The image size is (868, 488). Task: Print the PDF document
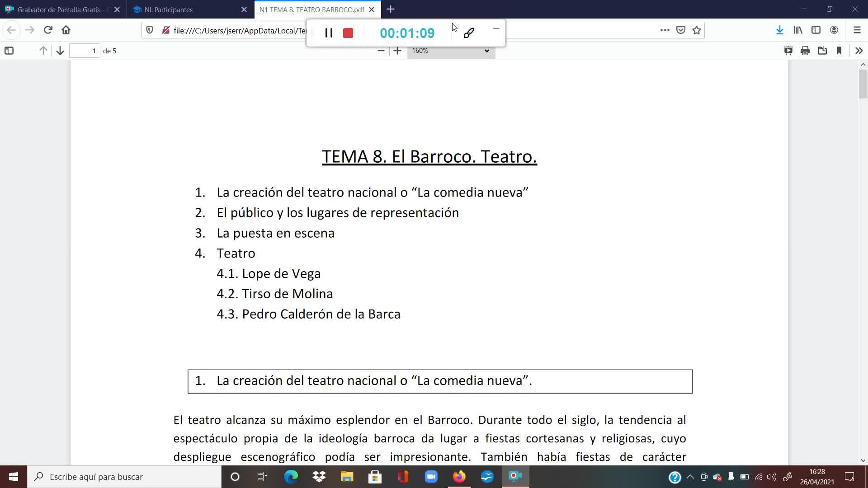point(805,51)
